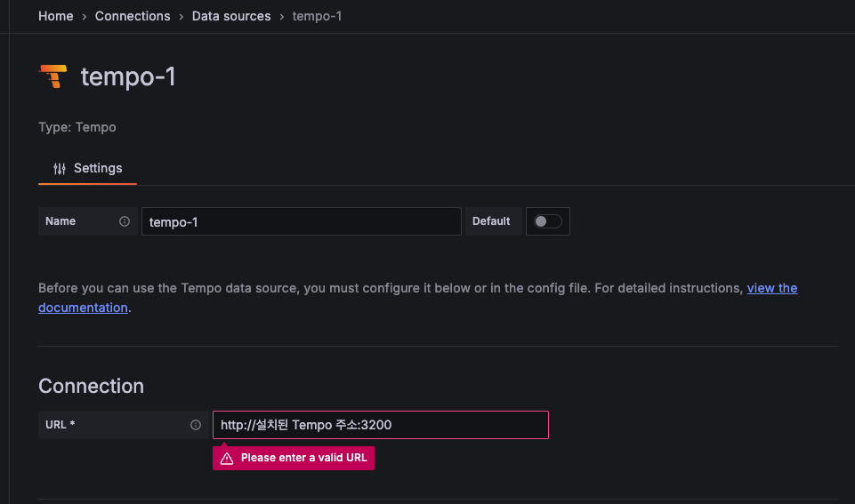
Task: Toggle the Default data source switch
Action: coord(547,221)
